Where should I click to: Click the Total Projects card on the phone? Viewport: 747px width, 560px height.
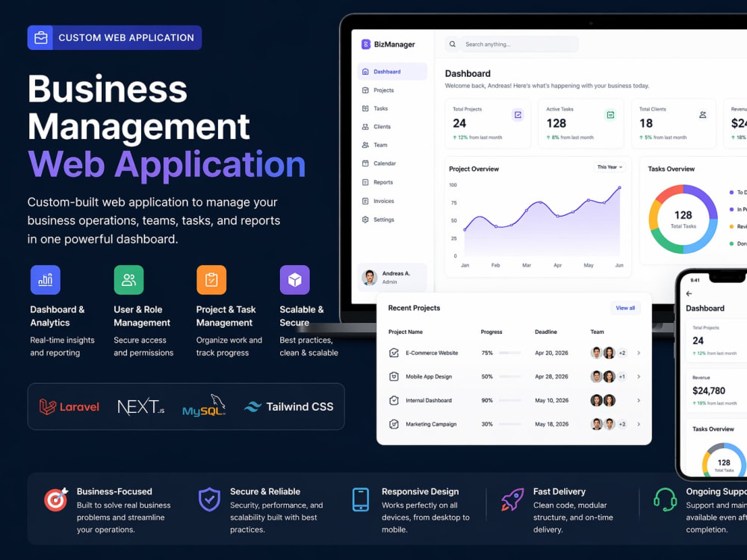click(716, 340)
